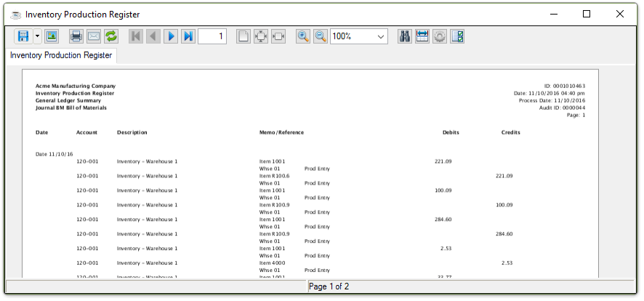Open the save format dropdown arrow

[x=37, y=36]
